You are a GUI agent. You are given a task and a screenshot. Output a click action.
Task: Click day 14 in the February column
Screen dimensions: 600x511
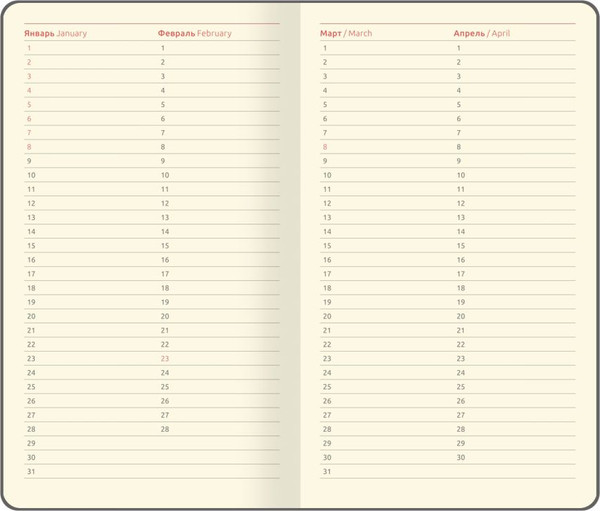[165, 231]
